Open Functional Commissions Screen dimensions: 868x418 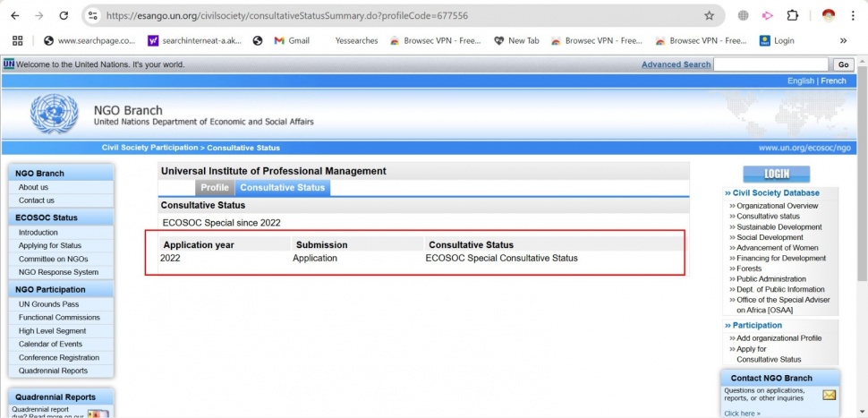(x=59, y=318)
